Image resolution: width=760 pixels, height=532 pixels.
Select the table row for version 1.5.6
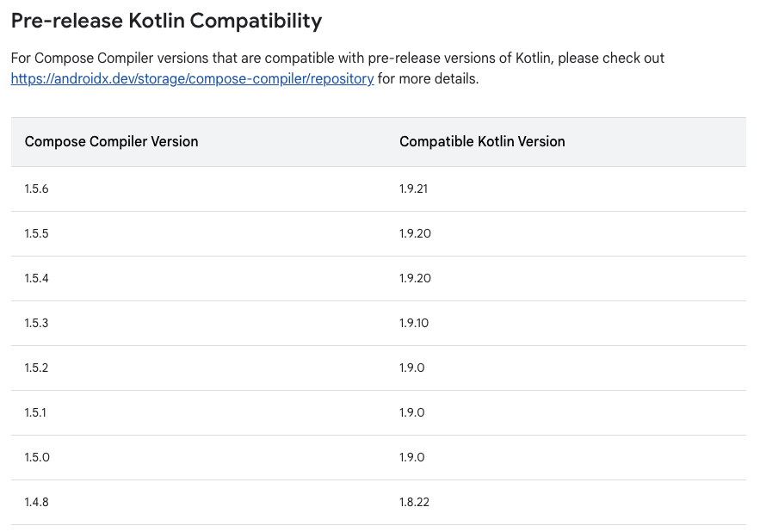click(36, 189)
